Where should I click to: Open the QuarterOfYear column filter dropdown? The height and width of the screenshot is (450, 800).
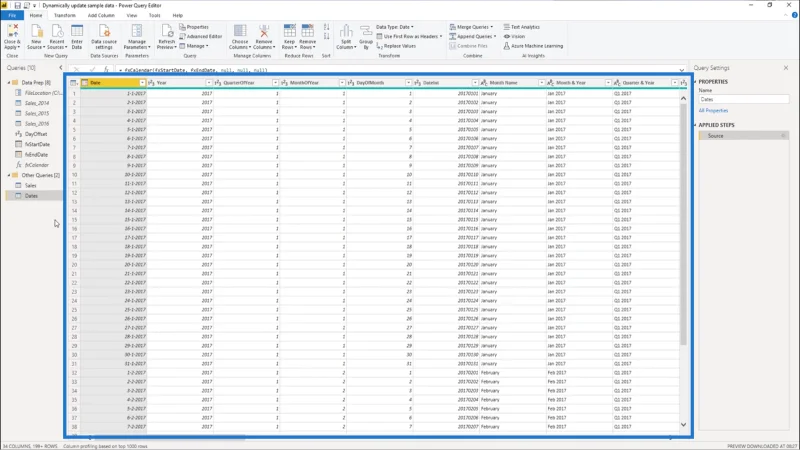[x=275, y=83]
